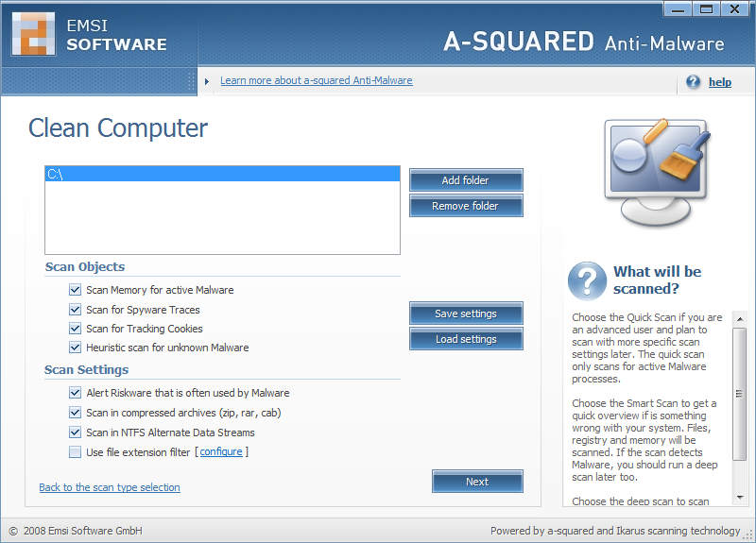Minimize the A-Squared Anti-Malware window

tap(678, 8)
